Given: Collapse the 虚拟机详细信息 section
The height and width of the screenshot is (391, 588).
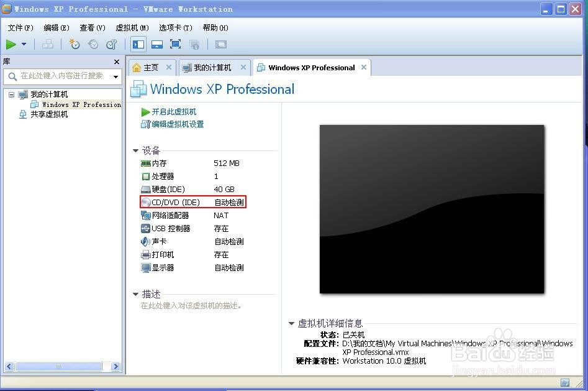Looking at the screenshot, I should coord(291,323).
